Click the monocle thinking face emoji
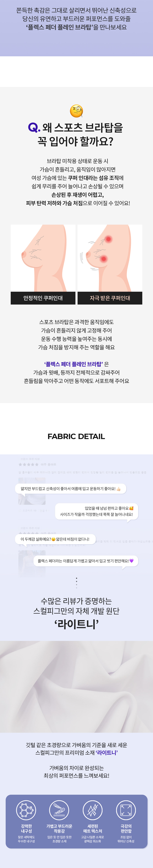The image size is (153, 868). point(76,111)
